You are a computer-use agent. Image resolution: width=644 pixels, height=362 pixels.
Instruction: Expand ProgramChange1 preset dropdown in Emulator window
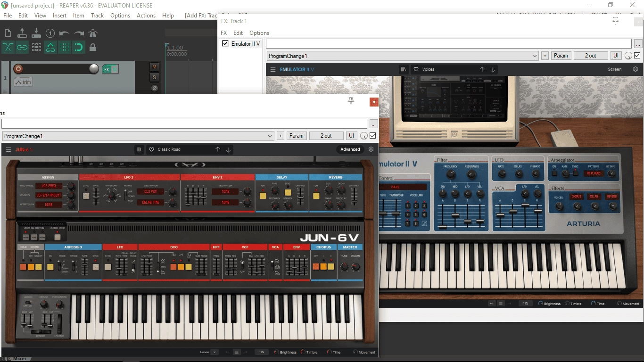point(535,56)
